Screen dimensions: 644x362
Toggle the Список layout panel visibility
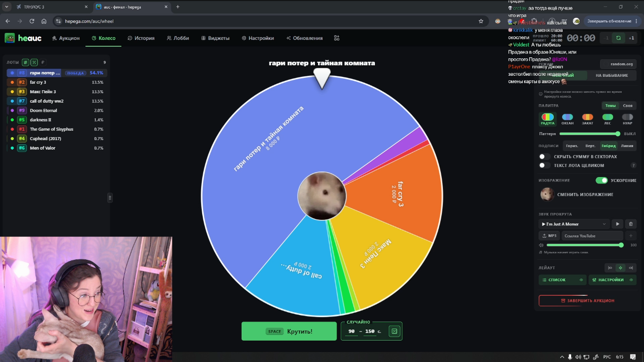[x=563, y=280]
